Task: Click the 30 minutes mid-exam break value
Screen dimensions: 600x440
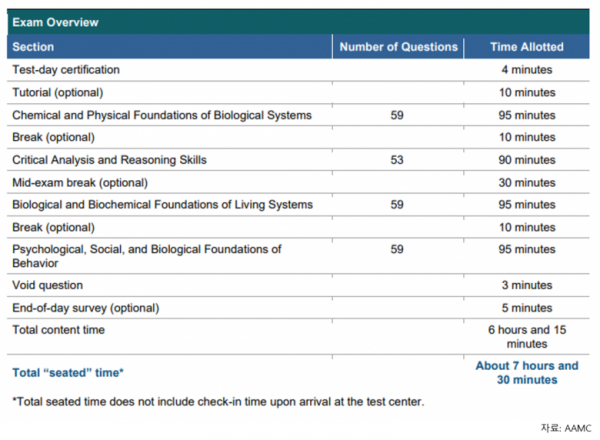Action: [527, 183]
